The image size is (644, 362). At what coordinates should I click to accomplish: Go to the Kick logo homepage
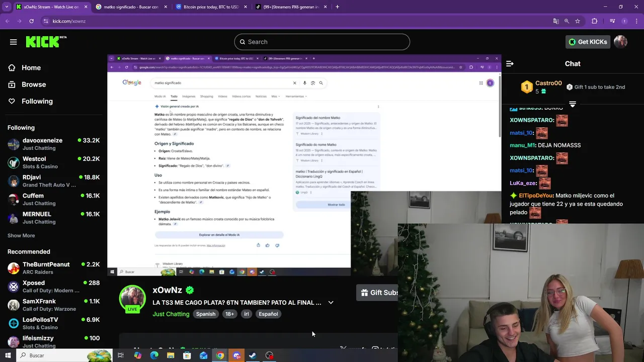coord(46,42)
